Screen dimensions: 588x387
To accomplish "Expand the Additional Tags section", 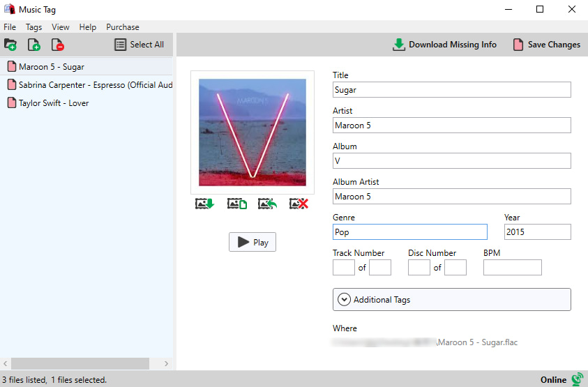I will pos(452,300).
